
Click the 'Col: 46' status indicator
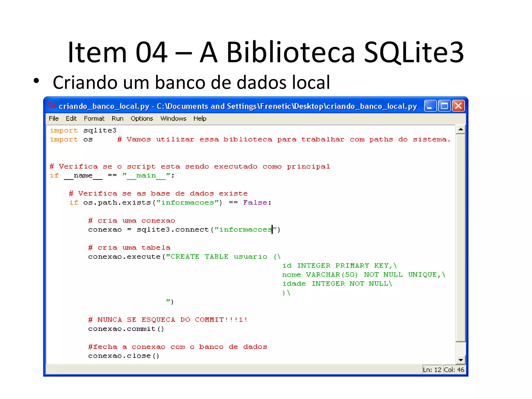pyautogui.click(x=454, y=370)
